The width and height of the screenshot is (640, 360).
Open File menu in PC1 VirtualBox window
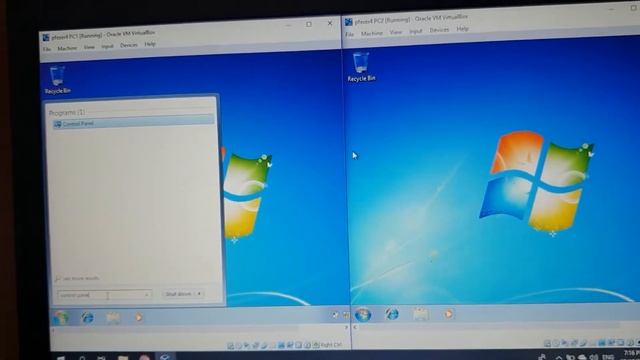pyautogui.click(x=47, y=49)
